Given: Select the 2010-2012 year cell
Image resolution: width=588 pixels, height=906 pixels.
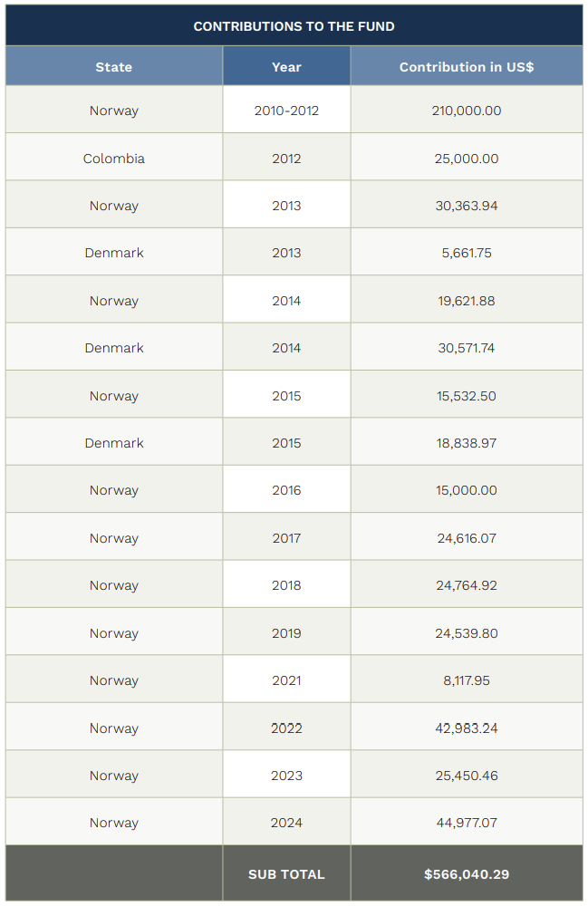Looking at the screenshot, I should pos(286,111).
